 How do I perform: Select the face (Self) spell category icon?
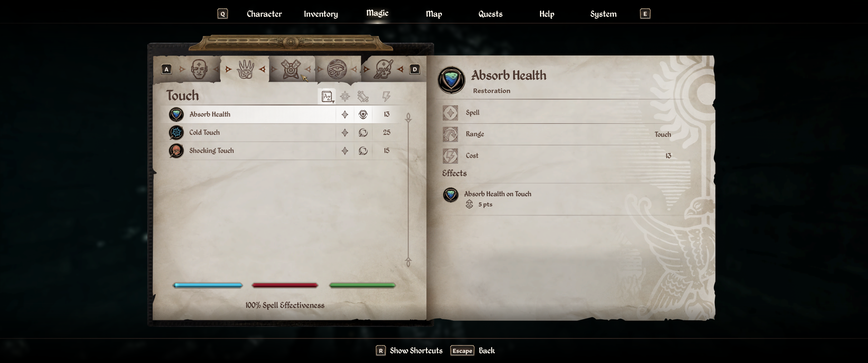[199, 69]
